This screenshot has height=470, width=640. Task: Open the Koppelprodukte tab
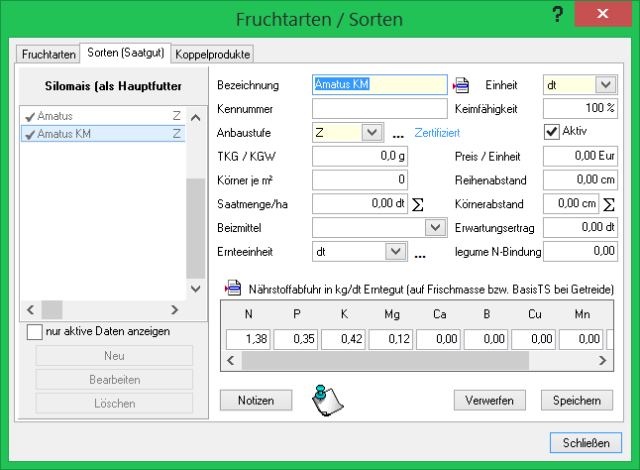pyautogui.click(x=213, y=54)
